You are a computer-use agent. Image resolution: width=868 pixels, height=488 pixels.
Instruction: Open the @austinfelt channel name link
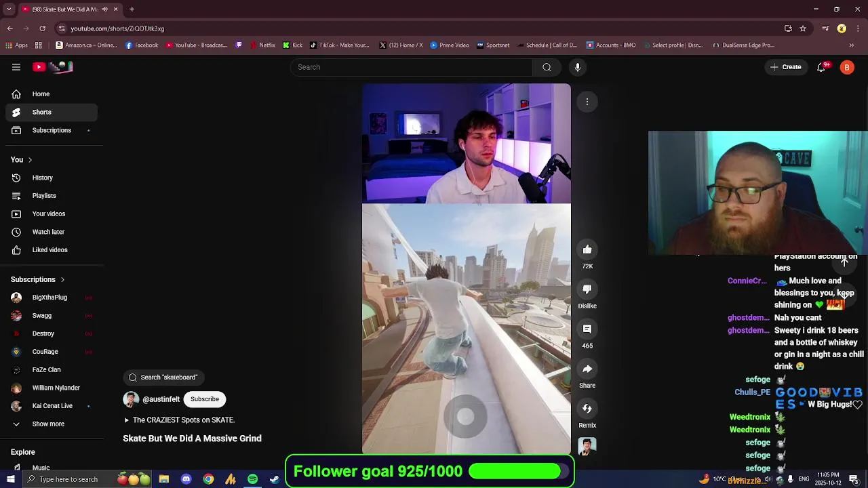coord(161,400)
